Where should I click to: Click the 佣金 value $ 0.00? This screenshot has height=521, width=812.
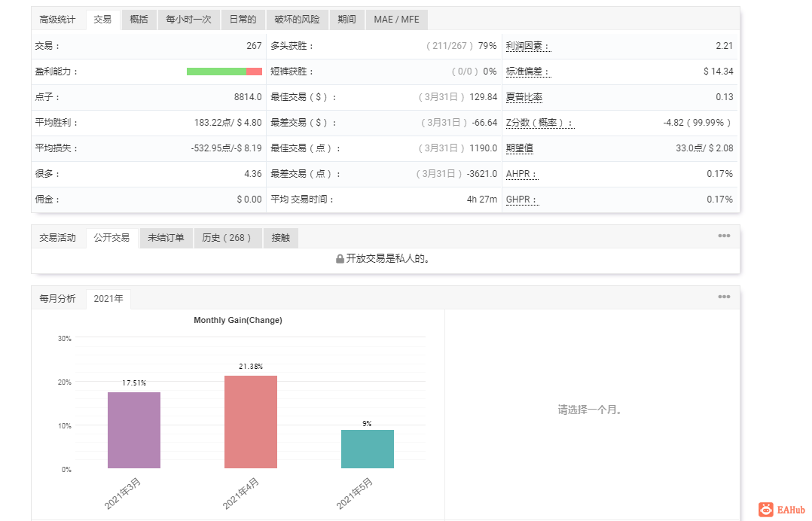pyautogui.click(x=249, y=200)
